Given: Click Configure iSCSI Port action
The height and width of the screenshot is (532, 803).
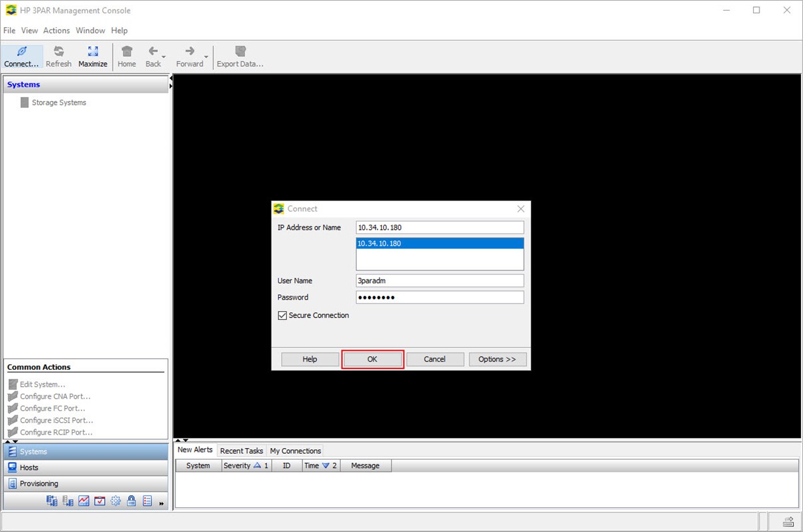Looking at the screenshot, I should (51, 420).
